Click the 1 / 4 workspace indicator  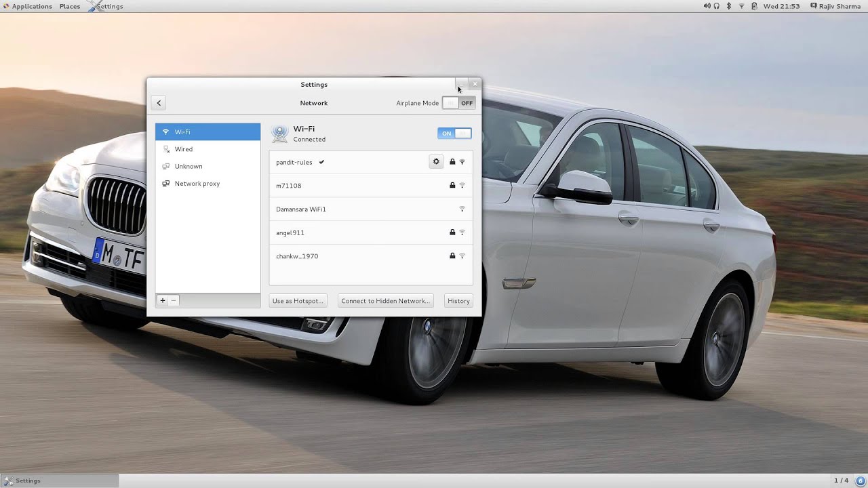coord(841,481)
